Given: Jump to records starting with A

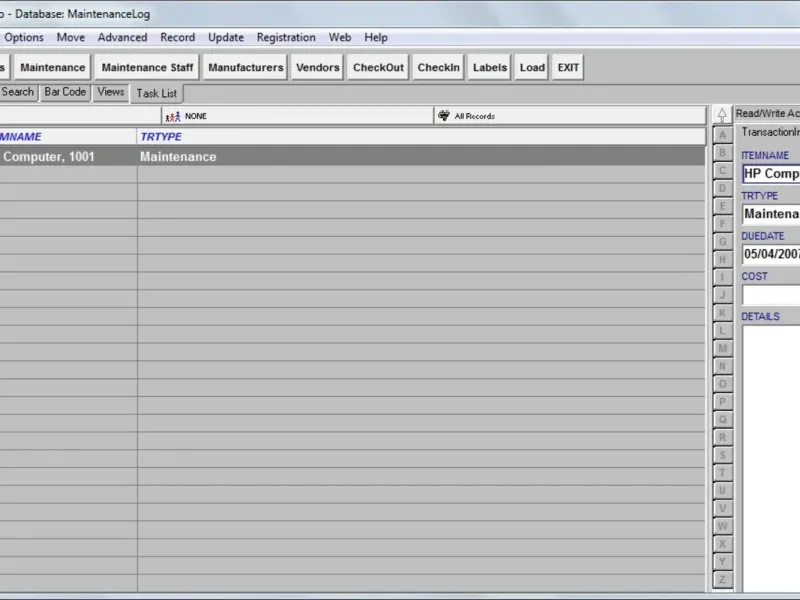Looking at the screenshot, I should [x=722, y=135].
